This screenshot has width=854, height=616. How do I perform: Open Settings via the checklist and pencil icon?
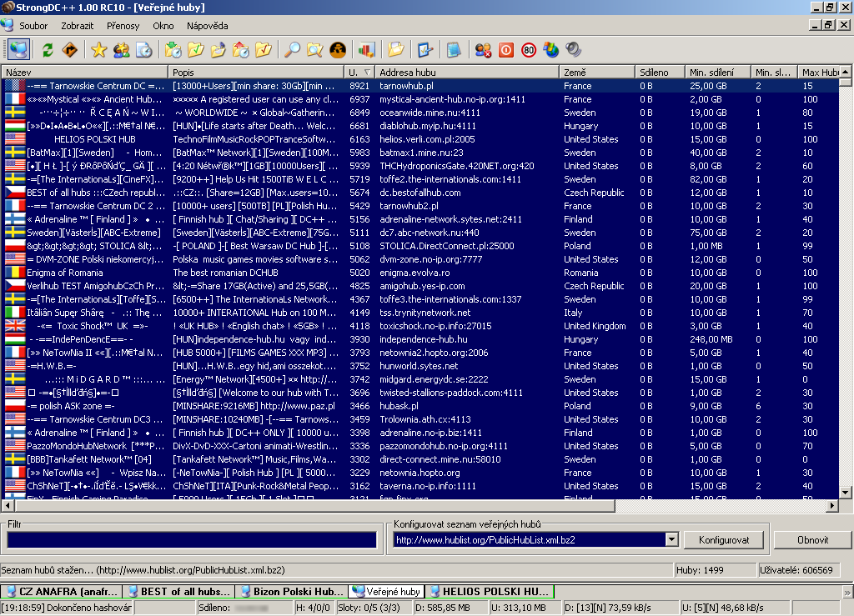click(x=424, y=50)
